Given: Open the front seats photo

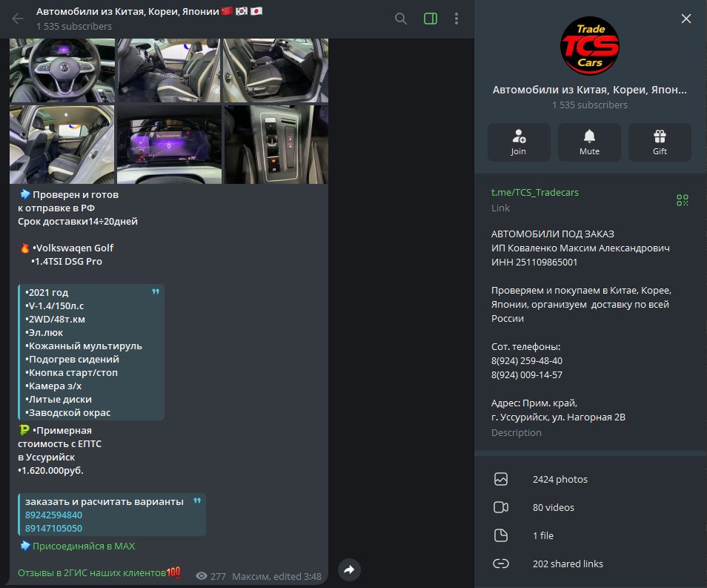Looking at the screenshot, I should pyautogui.click(x=169, y=70).
